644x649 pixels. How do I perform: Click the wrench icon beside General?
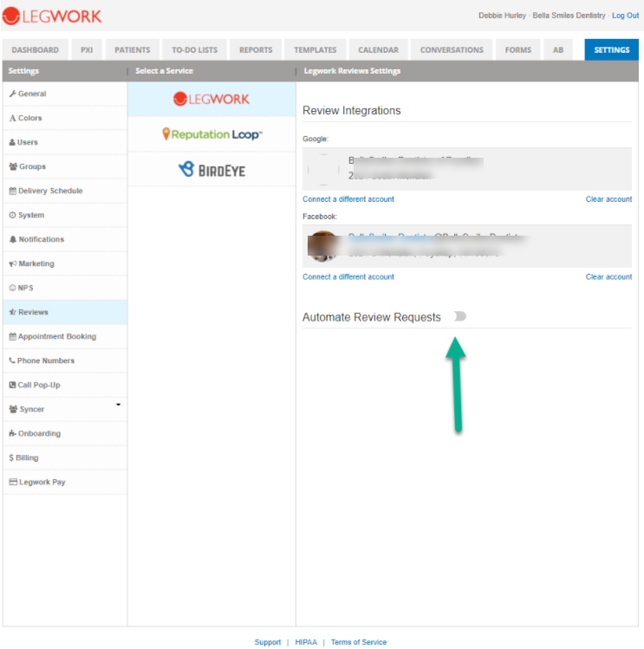pyautogui.click(x=12, y=94)
